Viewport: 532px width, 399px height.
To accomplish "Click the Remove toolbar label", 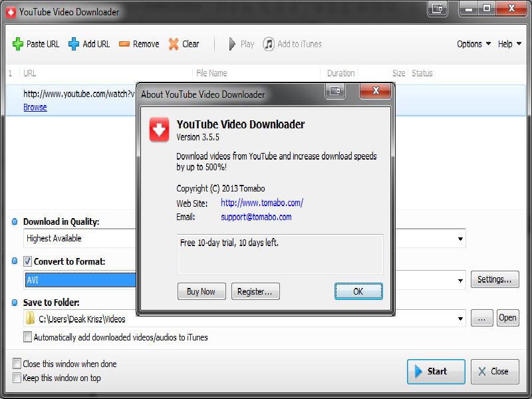I will 146,44.
